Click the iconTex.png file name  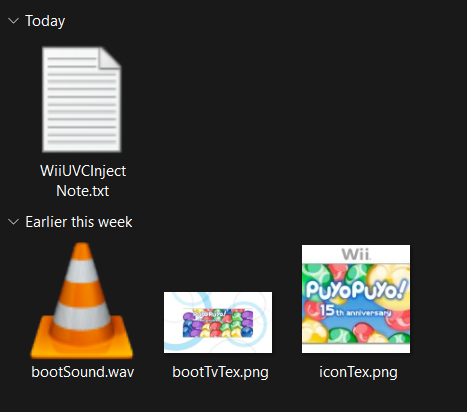[x=358, y=372]
